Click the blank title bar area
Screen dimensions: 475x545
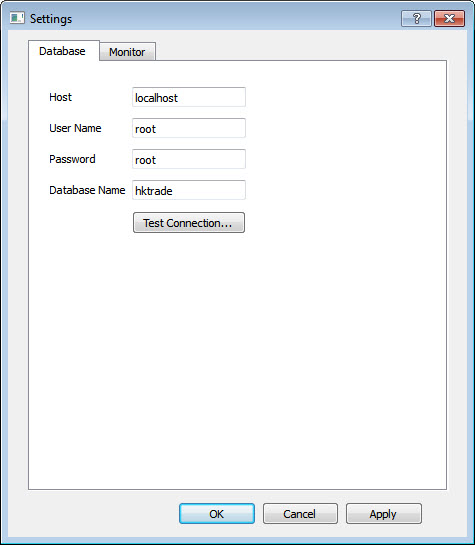coord(236,18)
